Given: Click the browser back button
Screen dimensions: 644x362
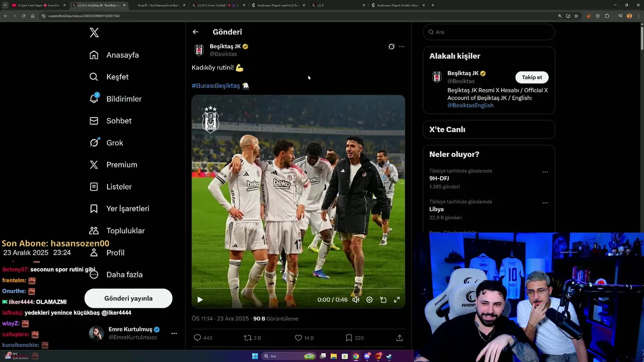Looking at the screenshot, I should tap(6, 16).
